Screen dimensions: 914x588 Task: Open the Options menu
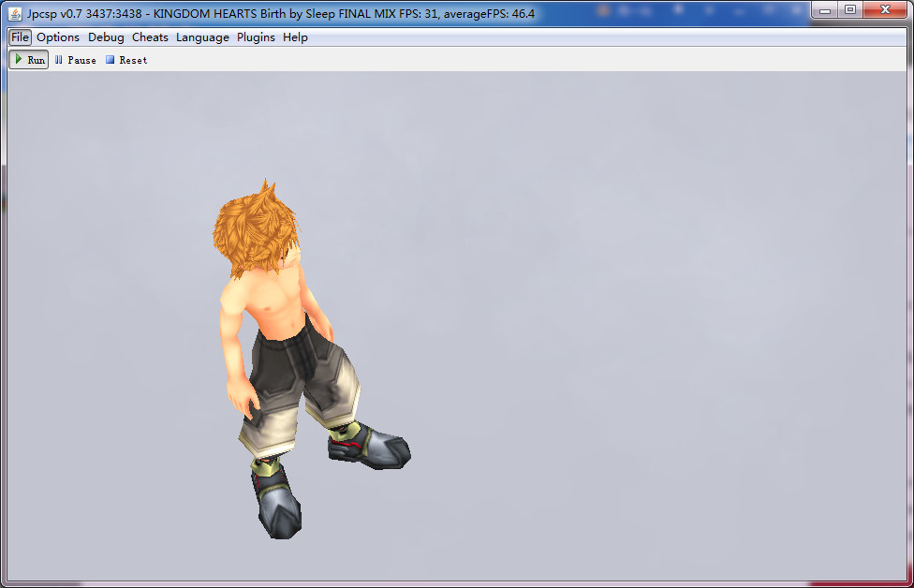click(x=58, y=37)
